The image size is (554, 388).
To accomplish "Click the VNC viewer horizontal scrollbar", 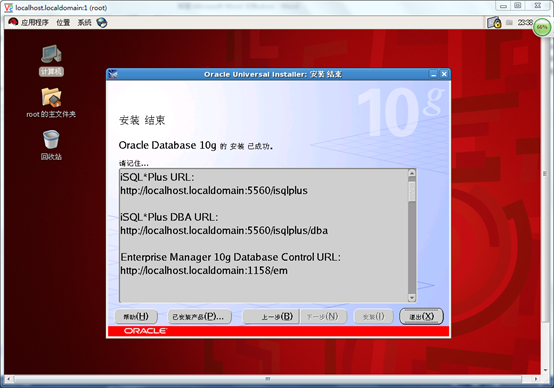I will (x=268, y=379).
